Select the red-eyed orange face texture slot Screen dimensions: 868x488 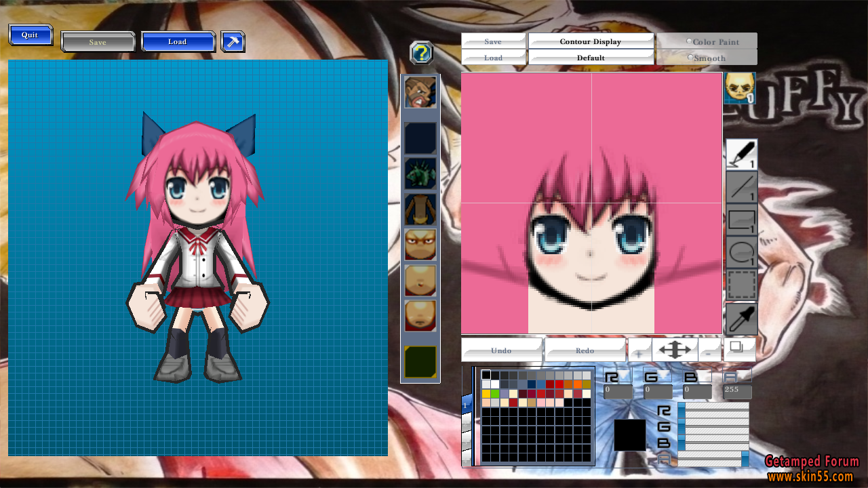(x=420, y=245)
